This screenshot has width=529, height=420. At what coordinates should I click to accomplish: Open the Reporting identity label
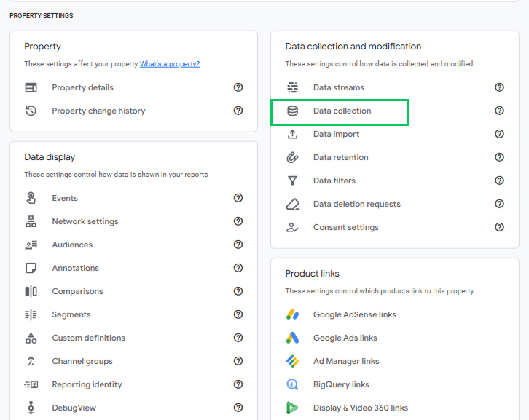pos(87,384)
